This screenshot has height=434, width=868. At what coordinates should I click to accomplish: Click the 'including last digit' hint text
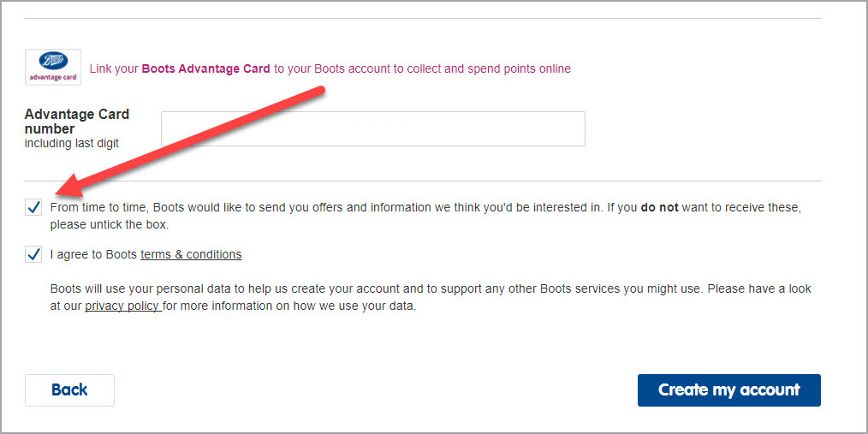point(72,144)
